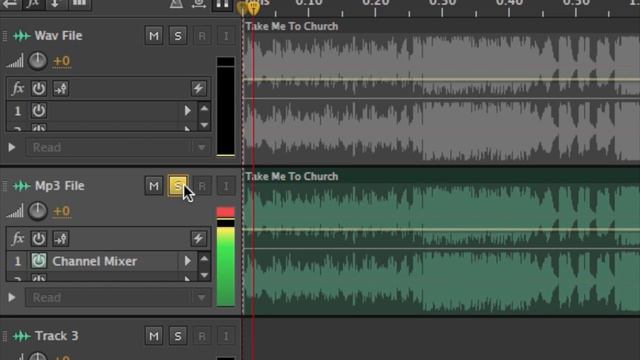Click pre-render lightning icon on Wav File track
This screenshot has height=360, width=640.
click(x=198, y=89)
